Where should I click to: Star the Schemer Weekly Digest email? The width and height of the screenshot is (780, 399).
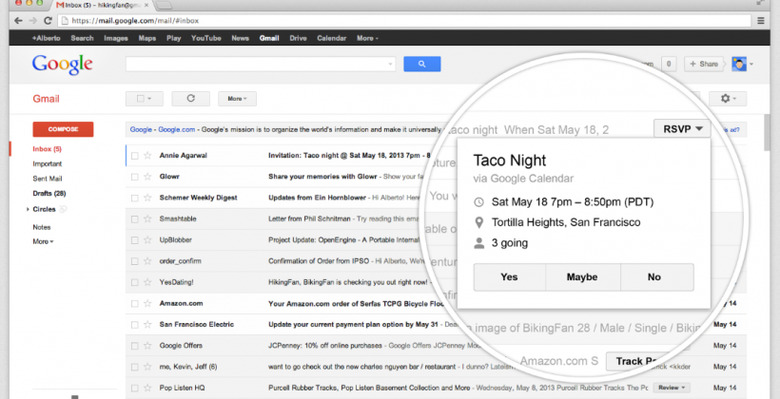click(x=147, y=198)
